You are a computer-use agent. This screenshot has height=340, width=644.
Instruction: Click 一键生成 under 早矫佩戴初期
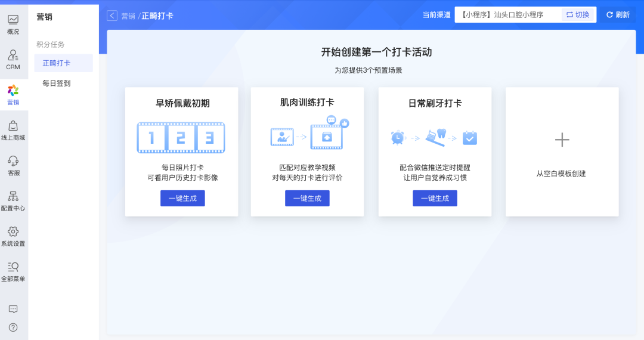(183, 198)
